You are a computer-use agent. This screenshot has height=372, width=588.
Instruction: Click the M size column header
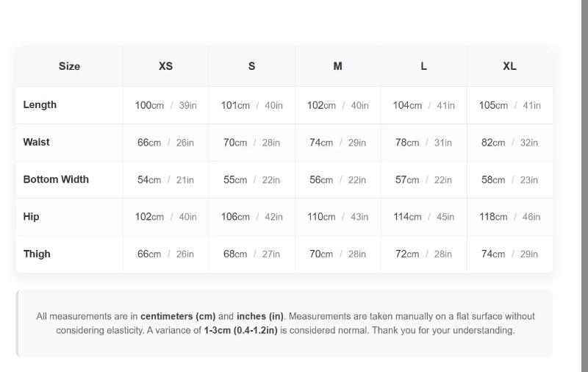point(337,66)
